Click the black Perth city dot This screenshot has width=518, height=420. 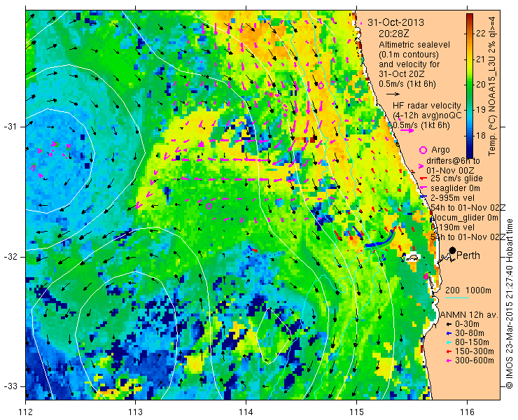453,250
